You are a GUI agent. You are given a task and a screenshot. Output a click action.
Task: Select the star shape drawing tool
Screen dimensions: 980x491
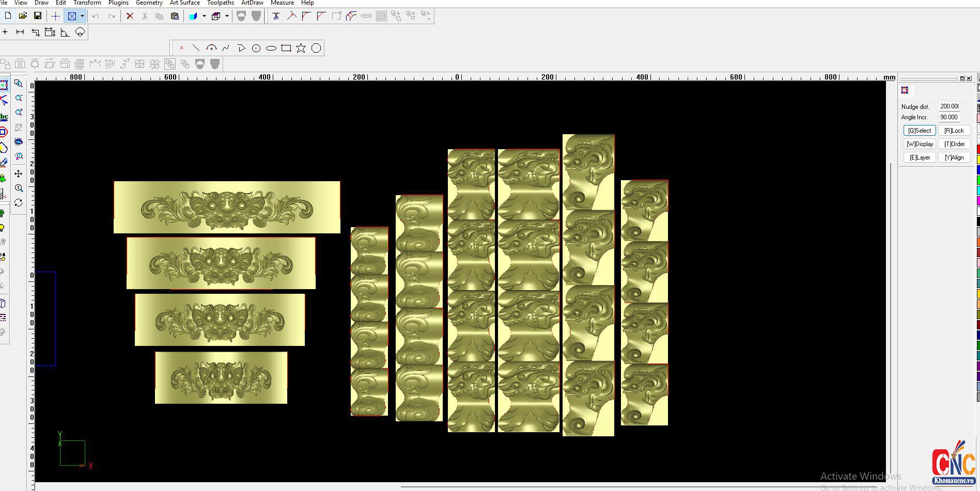301,48
